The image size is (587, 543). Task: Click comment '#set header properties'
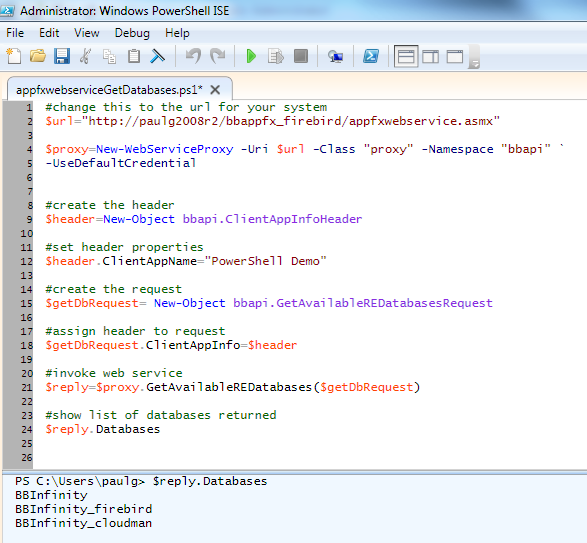(124, 247)
